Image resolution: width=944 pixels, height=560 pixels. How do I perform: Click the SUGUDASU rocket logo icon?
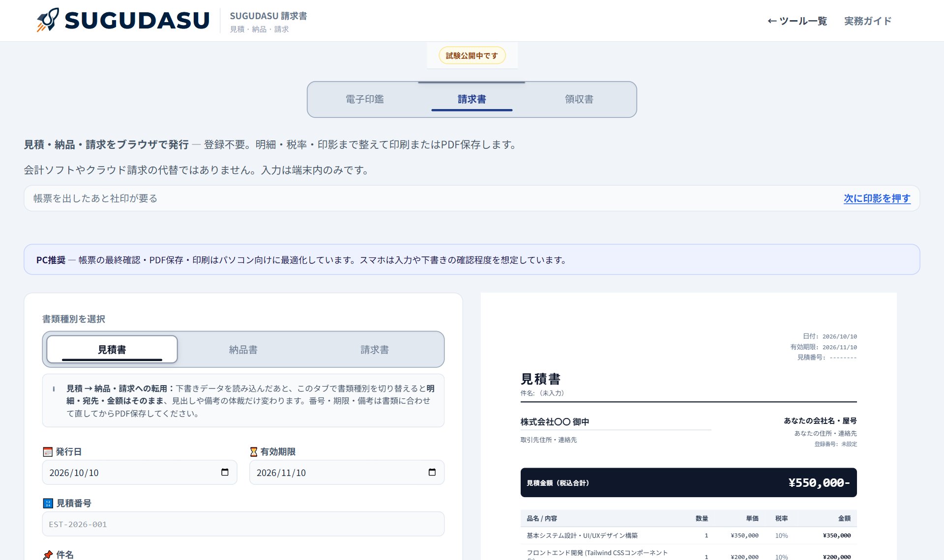pos(48,20)
